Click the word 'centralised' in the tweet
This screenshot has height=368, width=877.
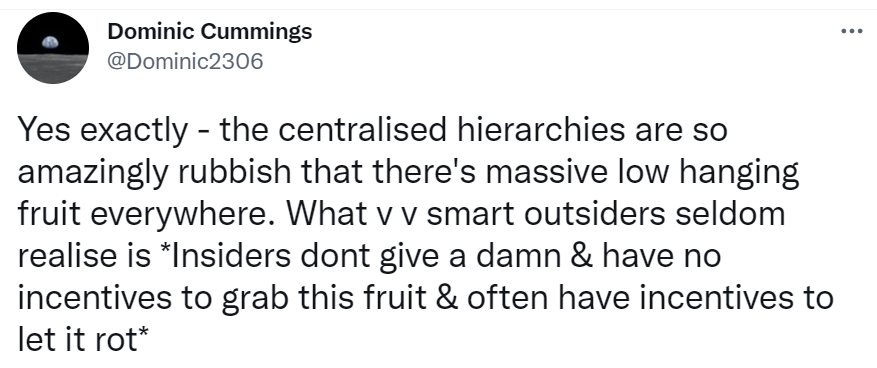(x=360, y=130)
